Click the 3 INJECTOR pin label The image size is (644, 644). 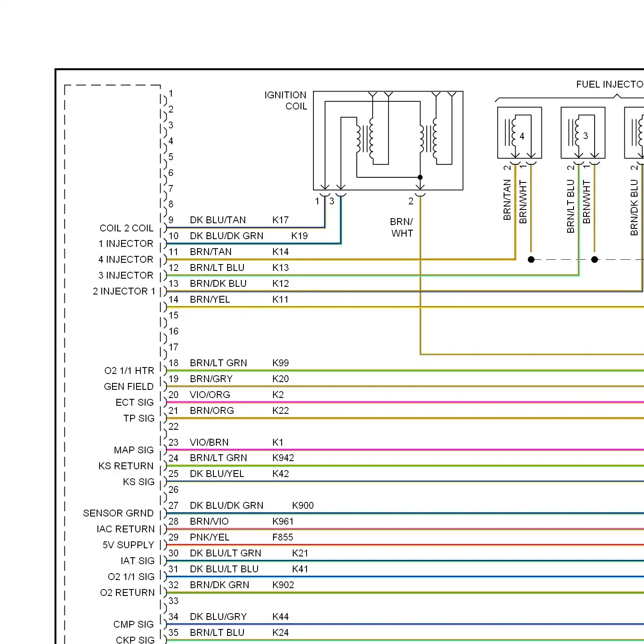pyautogui.click(x=126, y=275)
